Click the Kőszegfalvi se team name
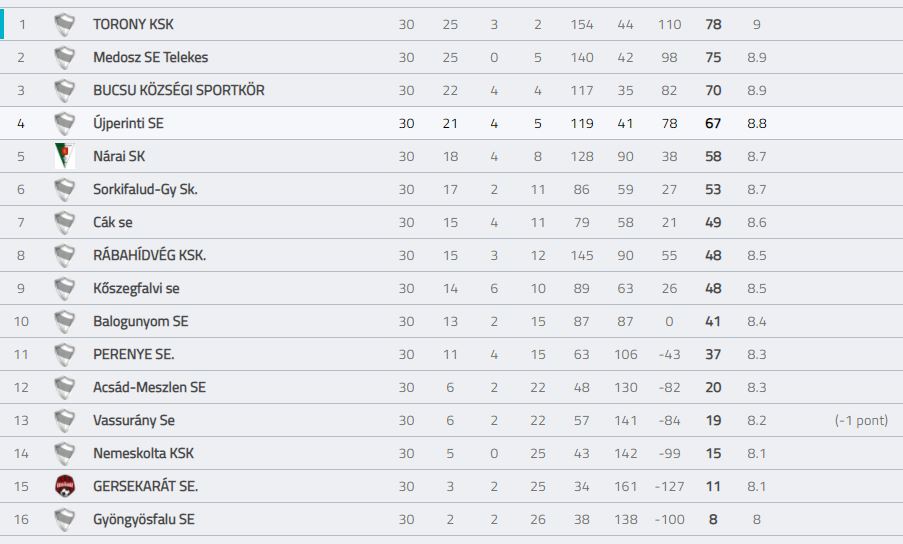This screenshot has width=903, height=544. pos(136,288)
